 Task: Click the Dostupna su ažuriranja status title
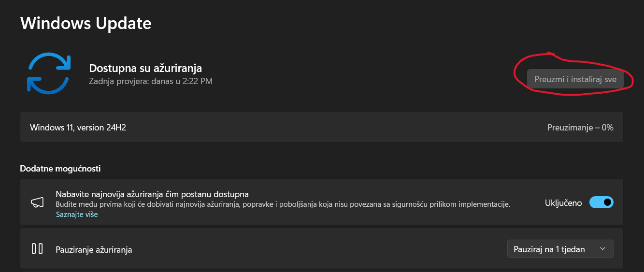point(145,68)
